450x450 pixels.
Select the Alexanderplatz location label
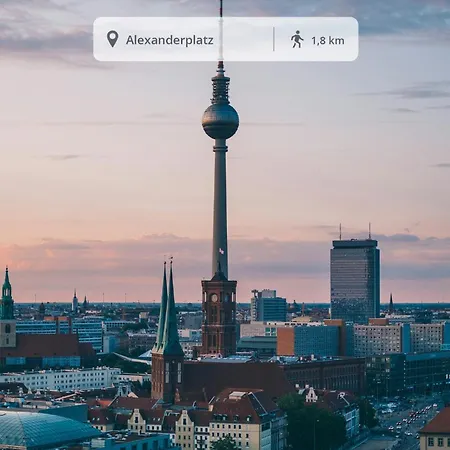tap(170, 40)
